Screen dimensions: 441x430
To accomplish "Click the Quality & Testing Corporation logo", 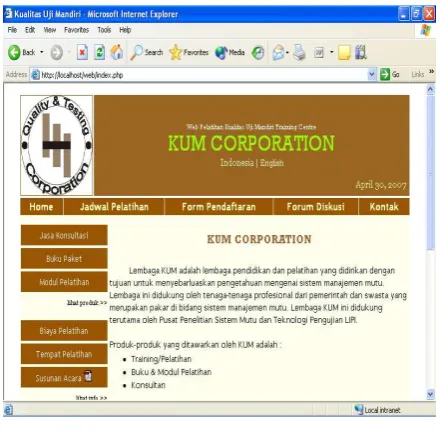I will (x=56, y=145).
